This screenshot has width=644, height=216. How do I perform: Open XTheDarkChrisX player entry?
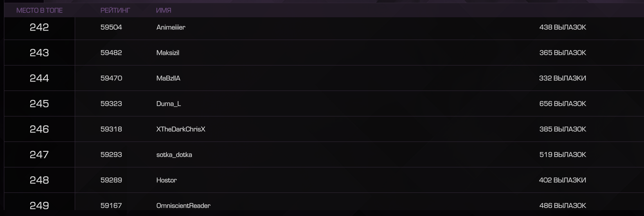coord(181,129)
